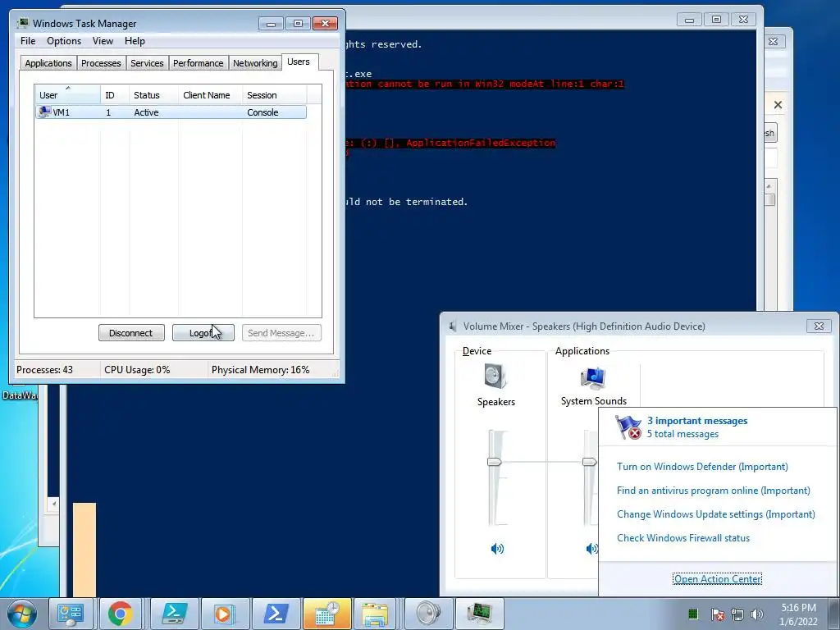Select the Users tab

299,62
